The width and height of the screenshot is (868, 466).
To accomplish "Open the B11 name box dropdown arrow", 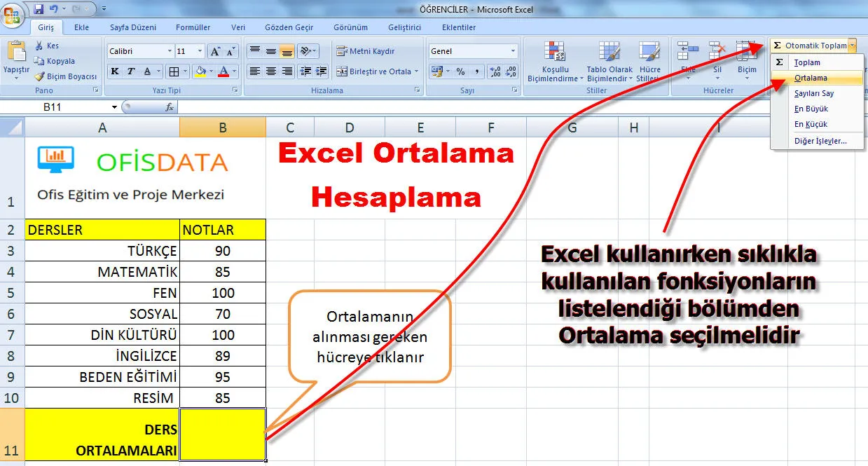I will tap(115, 107).
